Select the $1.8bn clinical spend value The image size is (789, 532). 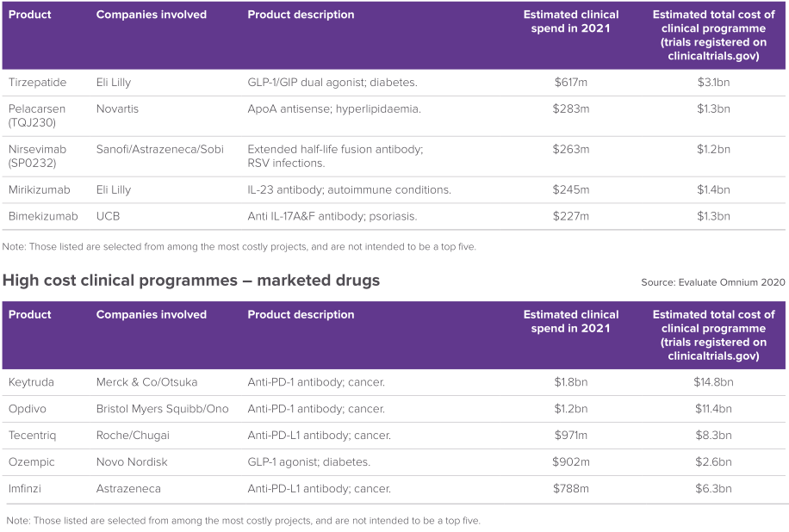pyautogui.click(x=570, y=382)
